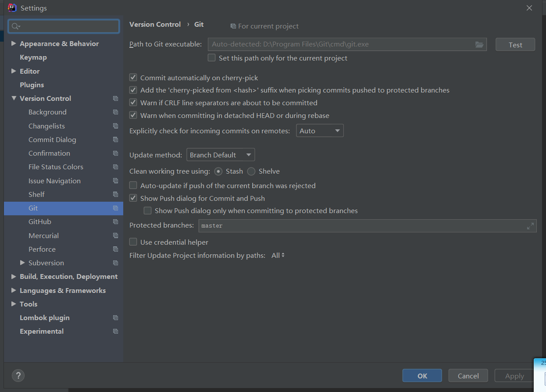Image resolution: width=546 pixels, height=392 pixels.
Task: Disable 'Commit automatically on cherry-pick'
Action: pos(133,78)
